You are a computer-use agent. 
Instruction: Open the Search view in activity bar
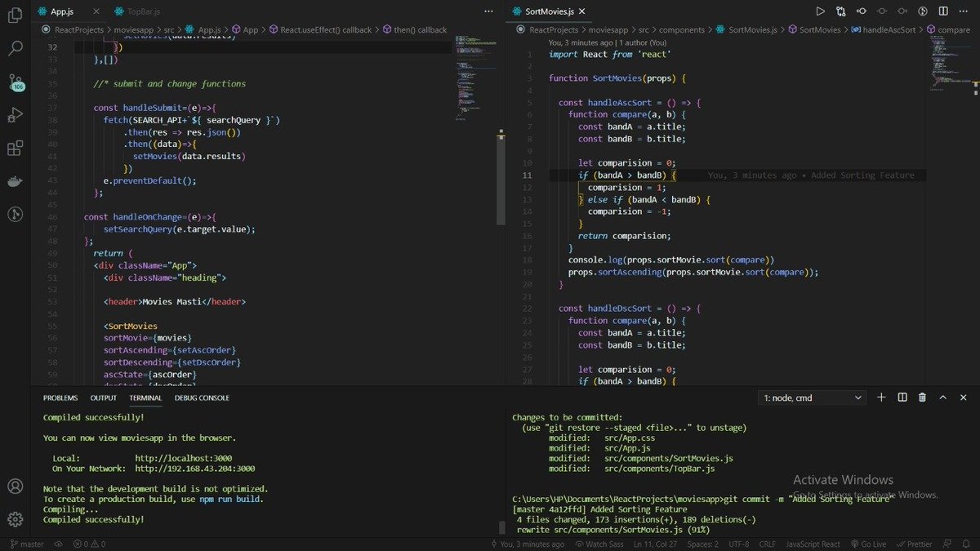tap(15, 48)
